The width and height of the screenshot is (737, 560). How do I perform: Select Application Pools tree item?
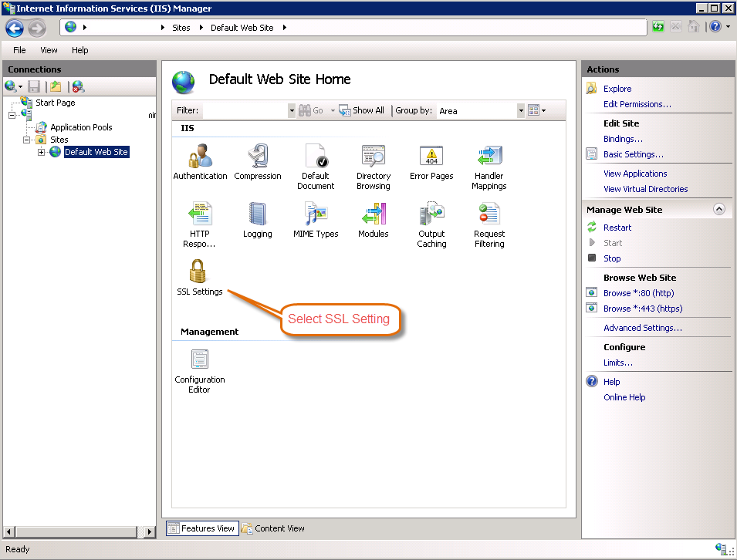coord(81,128)
